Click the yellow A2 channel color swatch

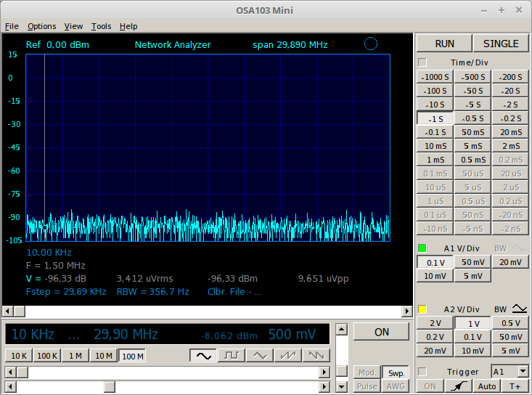[422, 309]
